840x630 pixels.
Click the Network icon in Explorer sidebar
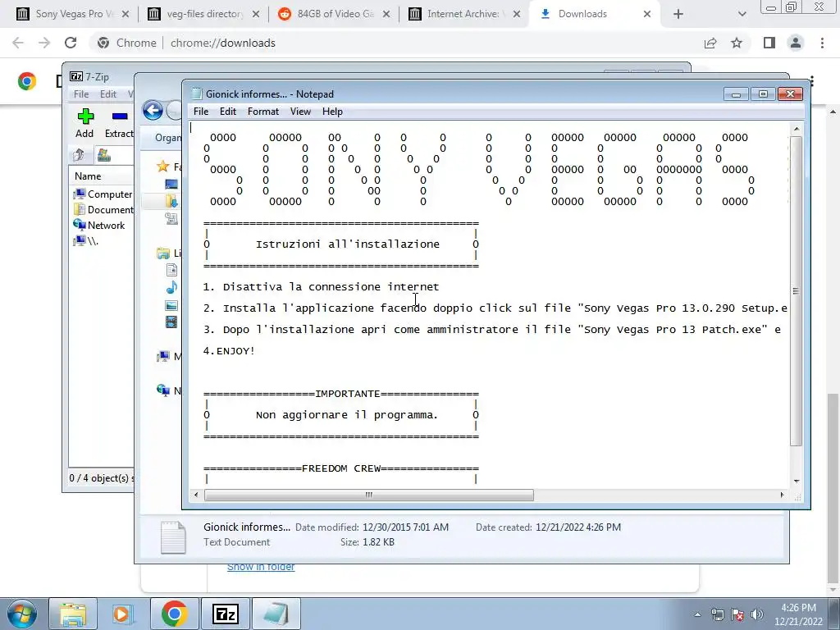point(163,390)
